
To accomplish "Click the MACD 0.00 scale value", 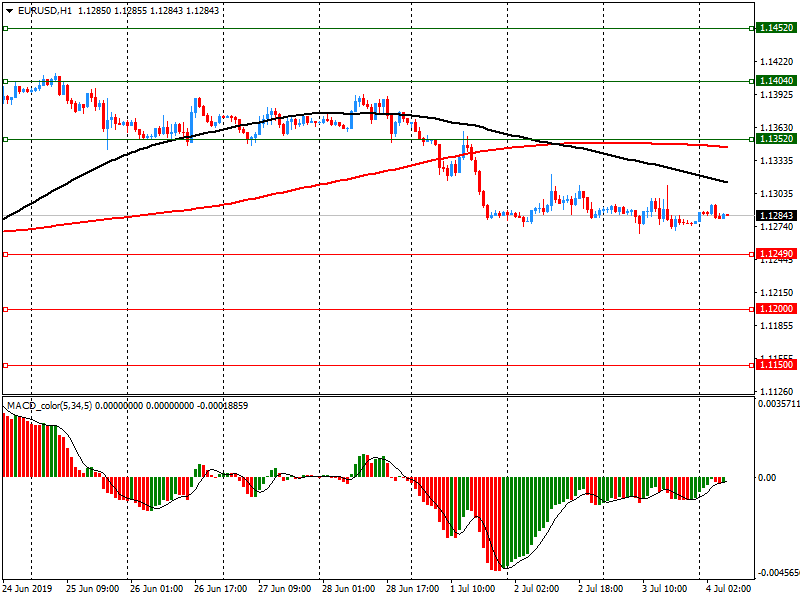I will tap(767, 478).
